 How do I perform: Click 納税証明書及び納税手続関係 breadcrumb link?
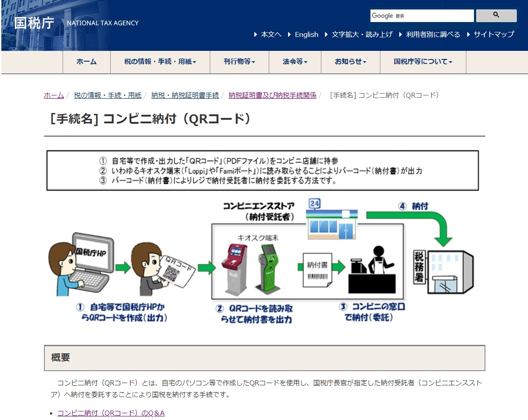272,95
